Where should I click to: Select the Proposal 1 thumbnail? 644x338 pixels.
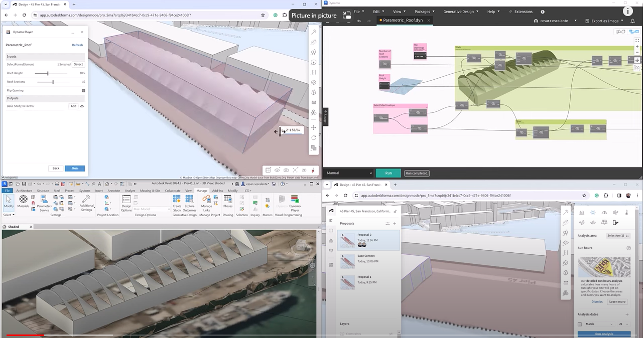point(347,282)
